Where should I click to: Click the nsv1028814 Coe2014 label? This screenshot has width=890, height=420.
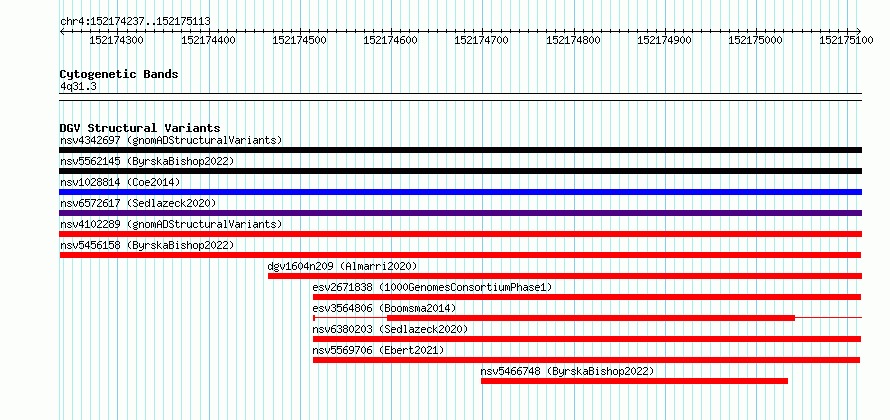pyautogui.click(x=120, y=182)
